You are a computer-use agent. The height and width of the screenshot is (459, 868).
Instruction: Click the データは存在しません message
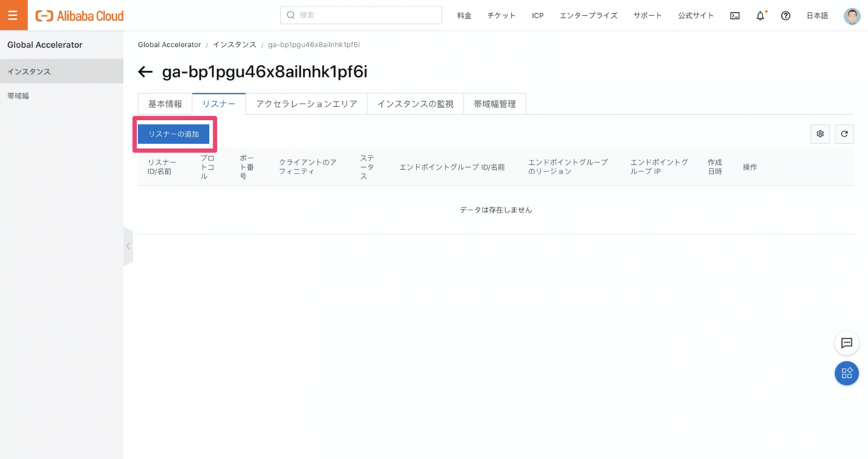pyautogui.click(x=495, y=210)
